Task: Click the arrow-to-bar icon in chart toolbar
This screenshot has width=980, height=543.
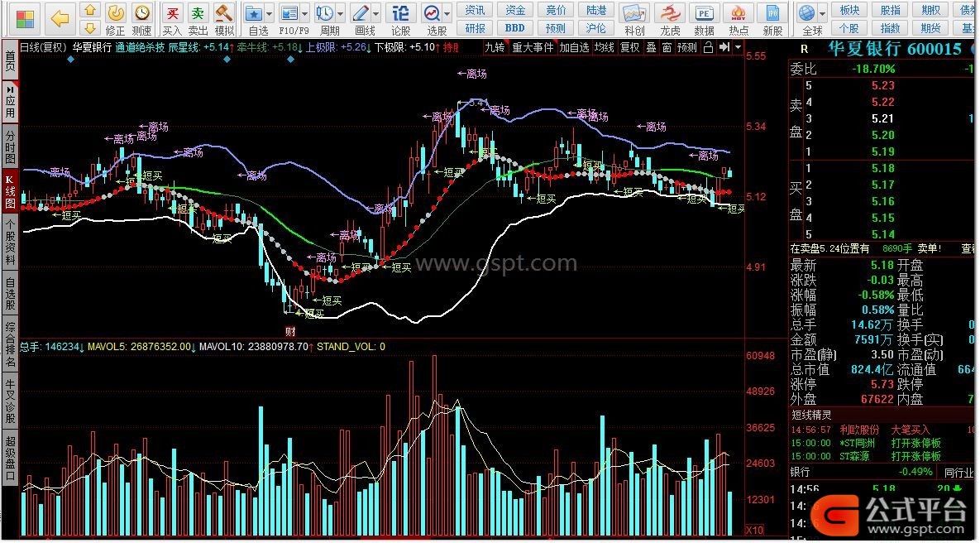Action: tap(724, 47)
